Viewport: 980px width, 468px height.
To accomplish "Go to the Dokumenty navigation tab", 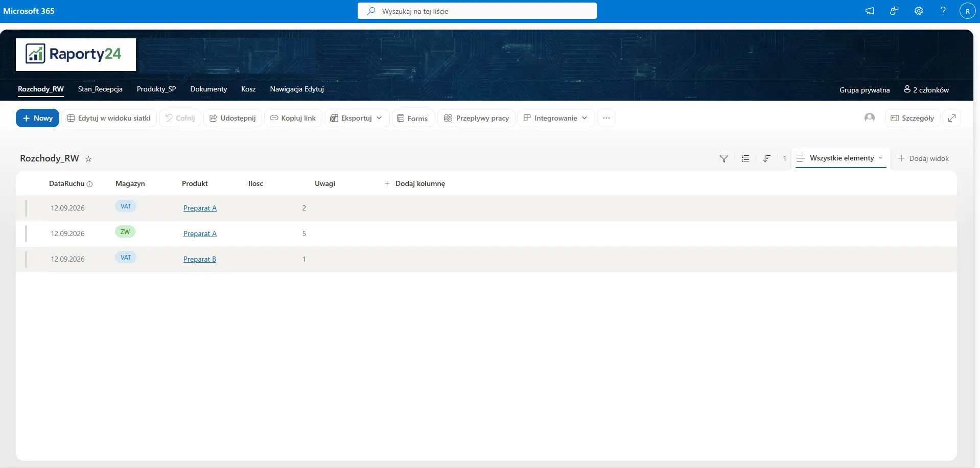I will tap(208, 89).
